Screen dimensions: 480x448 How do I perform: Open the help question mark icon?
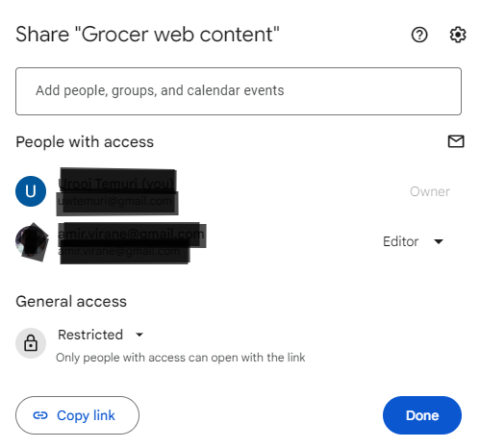(x=419, y=35)
